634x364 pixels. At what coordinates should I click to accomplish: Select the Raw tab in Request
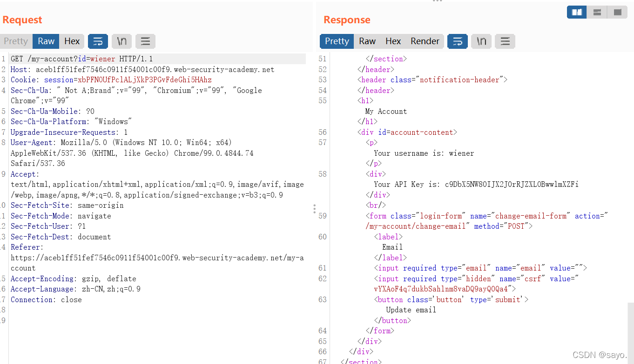46,41
